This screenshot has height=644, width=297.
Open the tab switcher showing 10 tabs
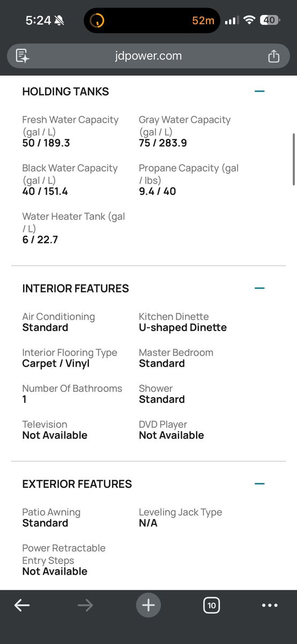click(x=212, y=605)
